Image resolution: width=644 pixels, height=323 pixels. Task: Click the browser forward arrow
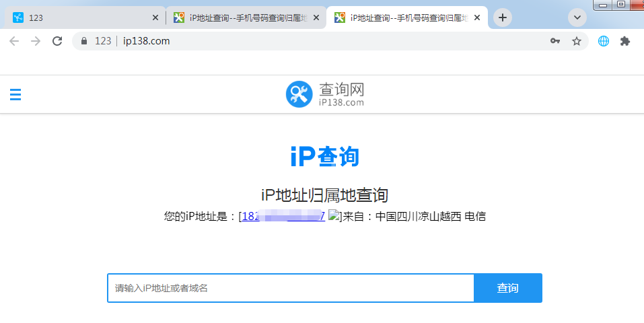pos(36,41)
